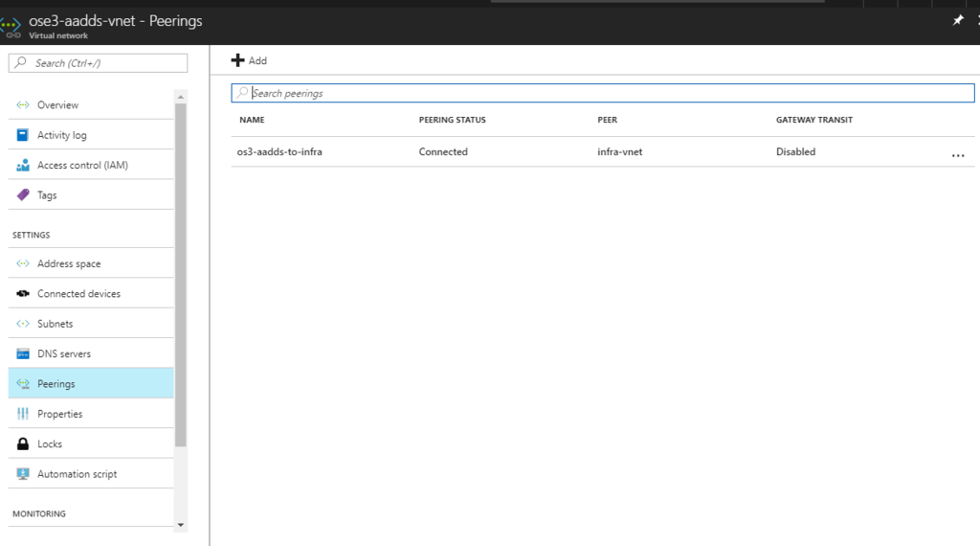The width and height of the screenshot is (980, 546).
Task: Click the purple Tags icon
Action: (x=23, y=195)
